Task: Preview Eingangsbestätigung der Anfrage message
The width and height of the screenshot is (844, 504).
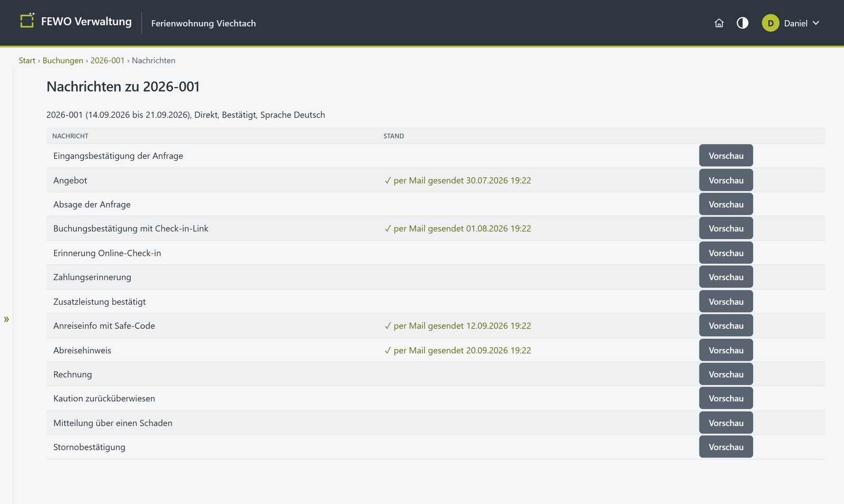Action: (x=726, y=156)
